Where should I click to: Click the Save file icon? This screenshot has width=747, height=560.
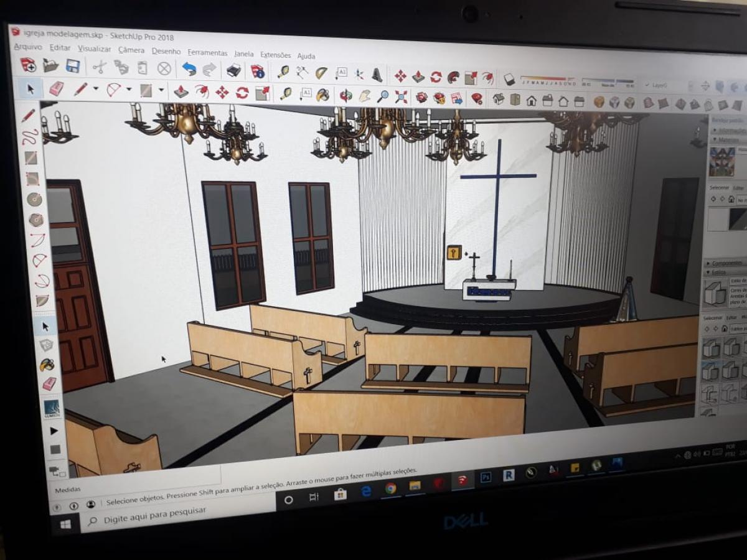(x=73, y=66)
